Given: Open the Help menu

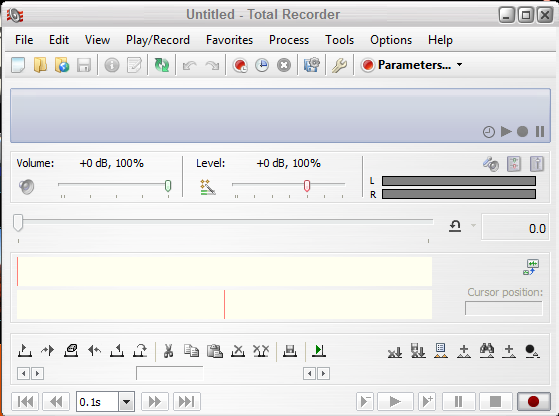Looking at the screenshot, I should [x=440, y=40].
